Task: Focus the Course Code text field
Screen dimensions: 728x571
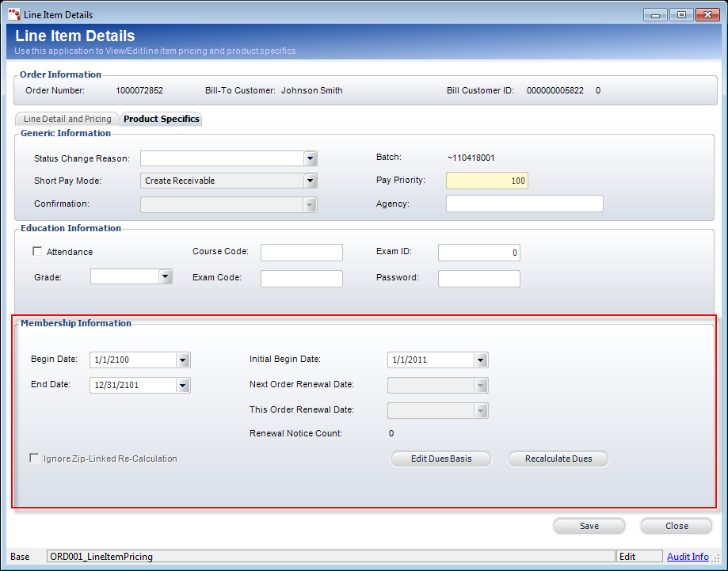Action: pos(301,253)
